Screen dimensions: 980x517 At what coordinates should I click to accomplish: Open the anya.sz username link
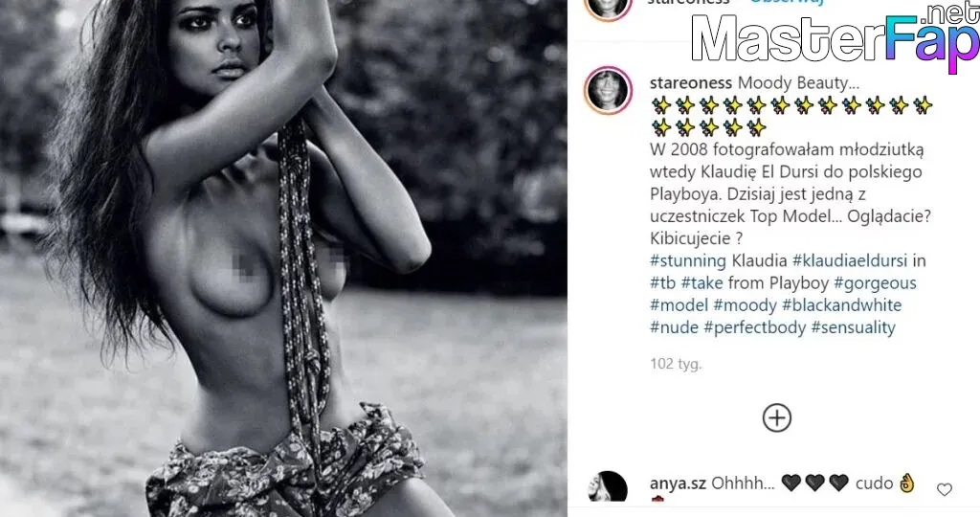[x=678, y=483]
